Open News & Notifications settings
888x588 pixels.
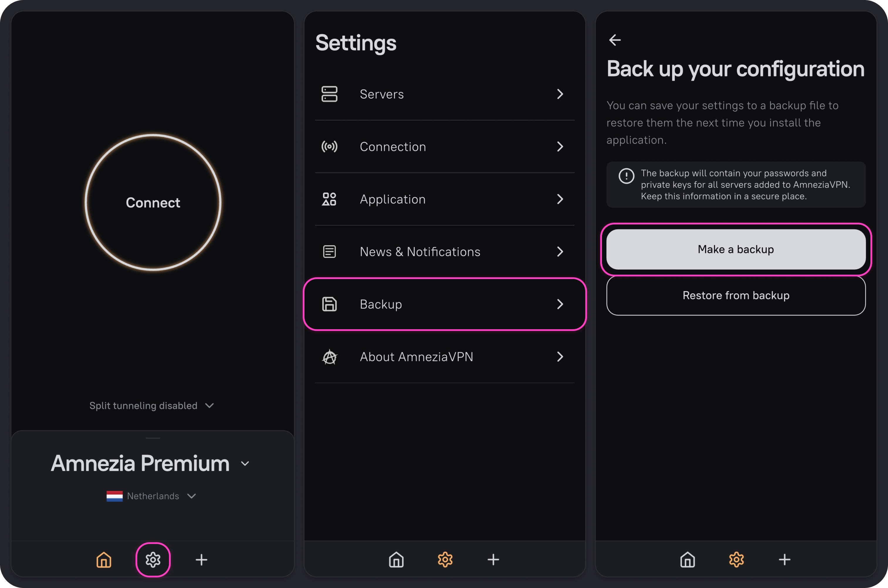[444, 252]
